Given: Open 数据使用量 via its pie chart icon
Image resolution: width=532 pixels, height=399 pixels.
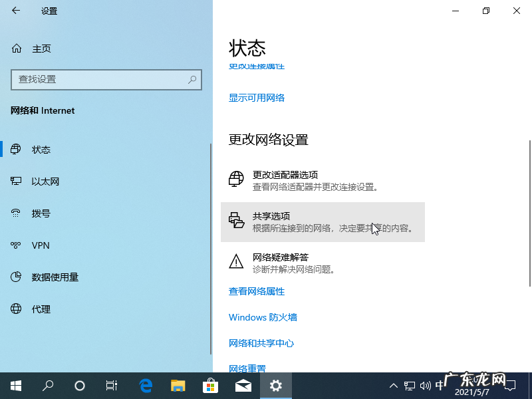Looking at the screenshot, I should click(x=15, y=277).
